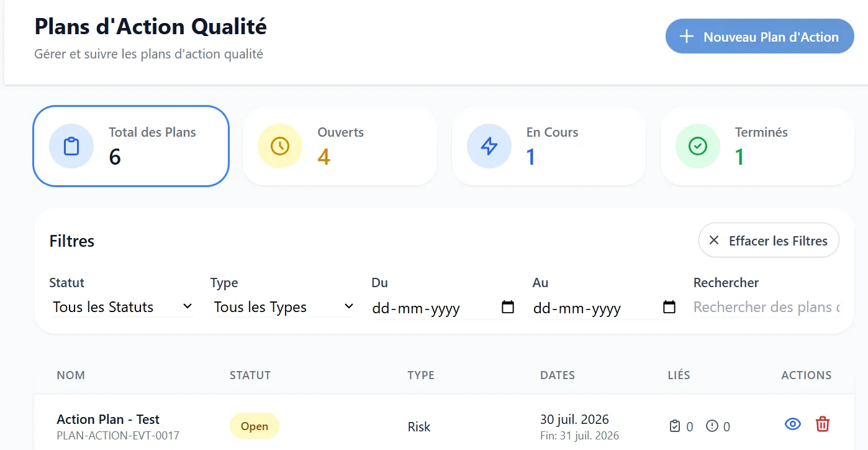868x450 pixels.
Task: Click the Open status badge
Action: coord(255,426)
